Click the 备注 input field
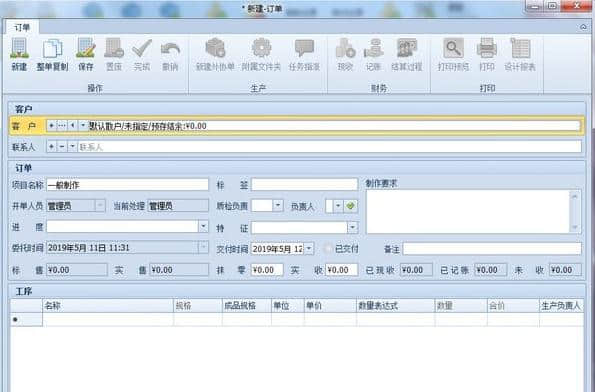The height and width of the screenshot is (392, 595). tap(492, 249)
